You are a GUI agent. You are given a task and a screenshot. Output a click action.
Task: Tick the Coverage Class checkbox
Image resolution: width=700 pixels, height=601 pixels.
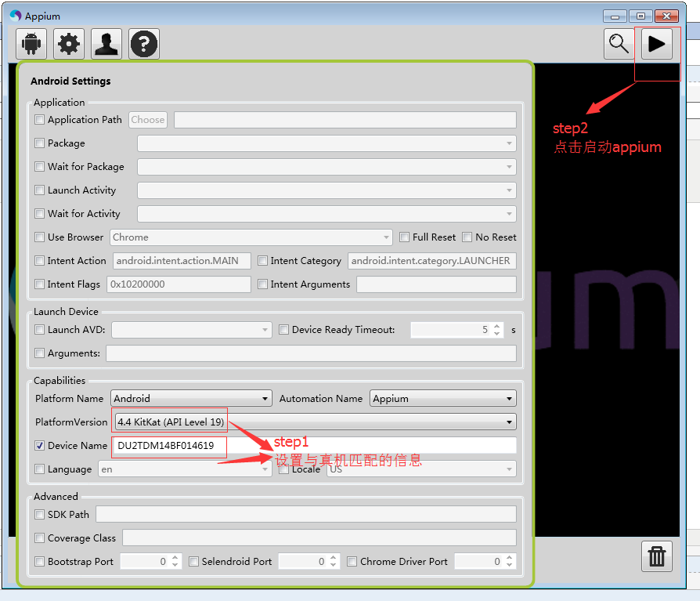pyautogui.click(x=40, y=538)
